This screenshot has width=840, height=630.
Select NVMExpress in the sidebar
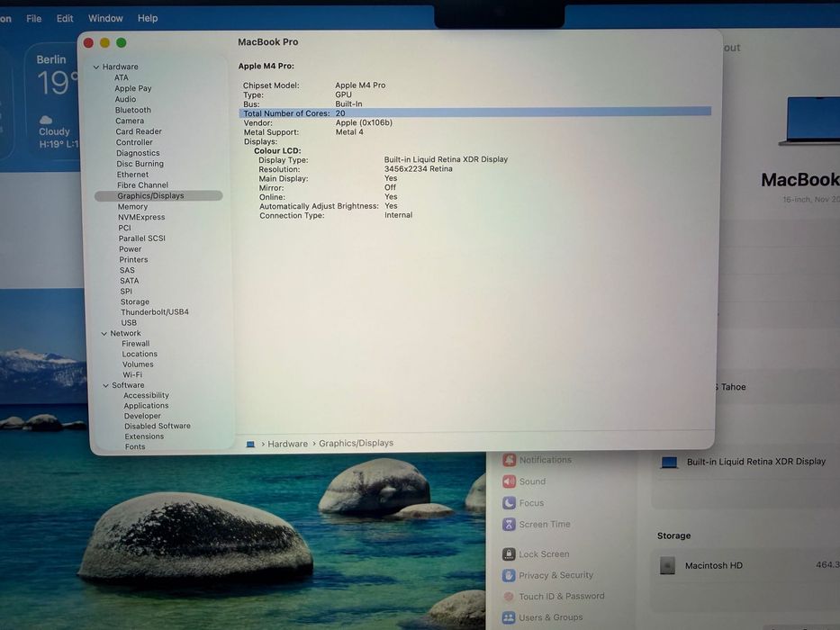(x=141, y=217)
